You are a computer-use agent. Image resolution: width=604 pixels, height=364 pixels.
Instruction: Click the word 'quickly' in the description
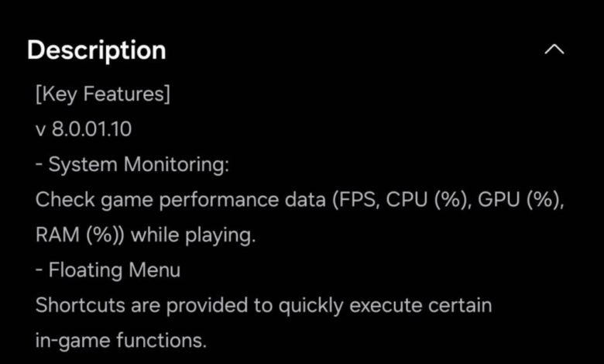tap(311, 306)
